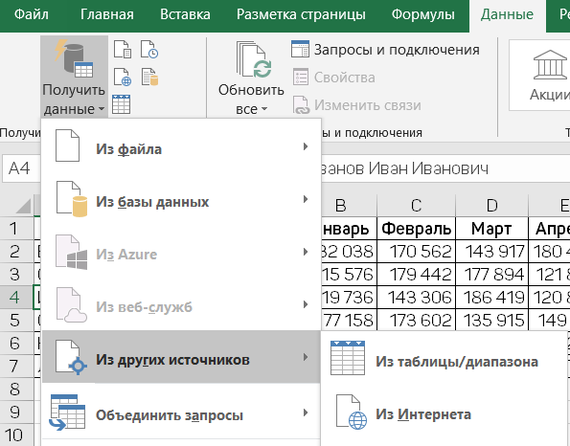Click the combine queries tables icon
The height and width of the screenshot is (446, 570).
[68, 412]
